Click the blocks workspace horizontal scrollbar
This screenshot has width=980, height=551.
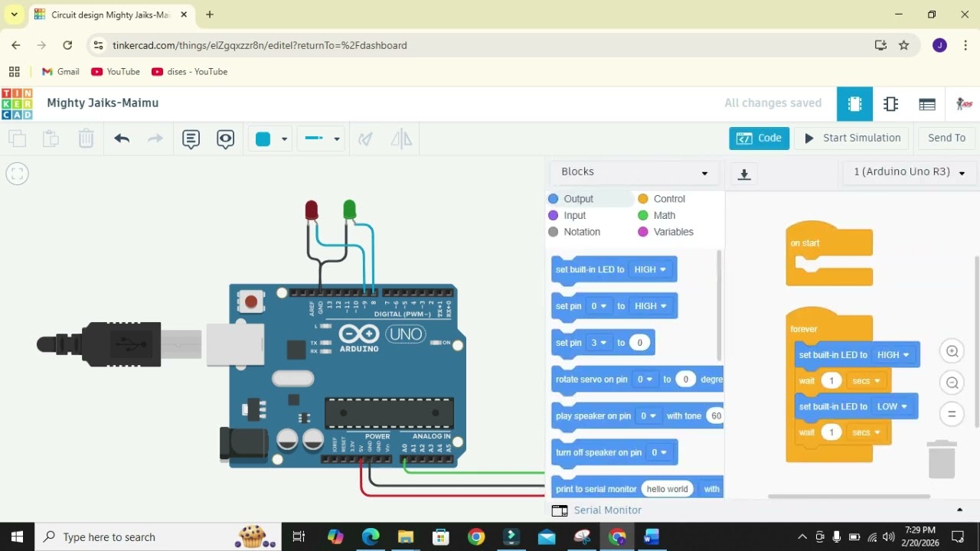(x=849, y=497)
